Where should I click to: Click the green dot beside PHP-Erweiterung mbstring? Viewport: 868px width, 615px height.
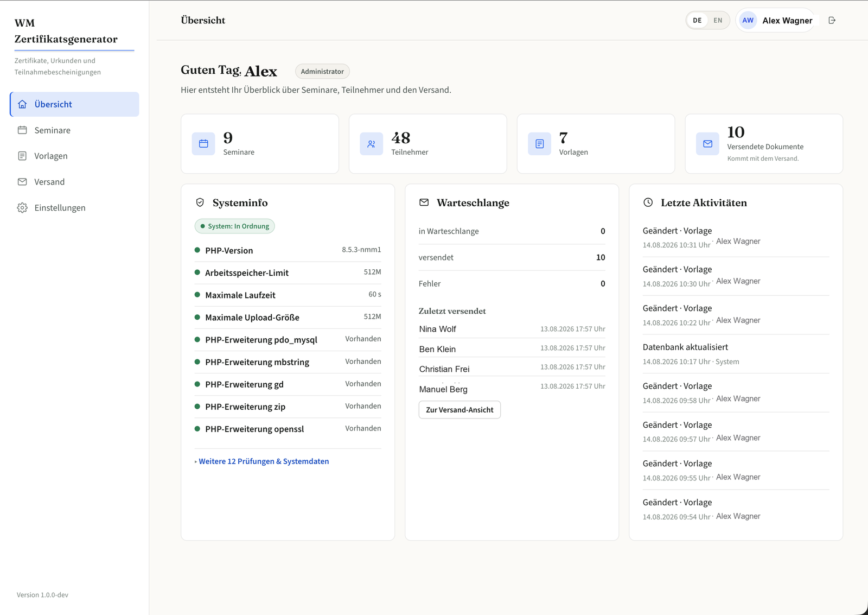pyautogui.click(x=197, y=362)
